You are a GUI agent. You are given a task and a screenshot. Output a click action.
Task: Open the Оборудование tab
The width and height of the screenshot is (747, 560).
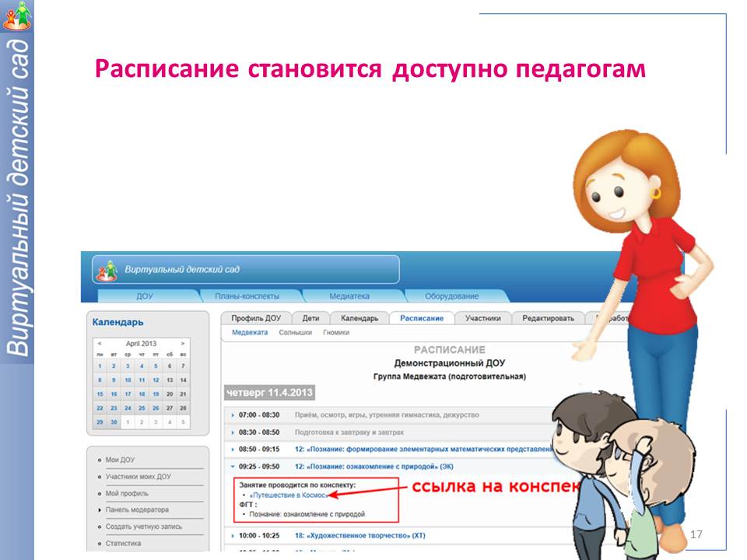click(x=451, y=296)
